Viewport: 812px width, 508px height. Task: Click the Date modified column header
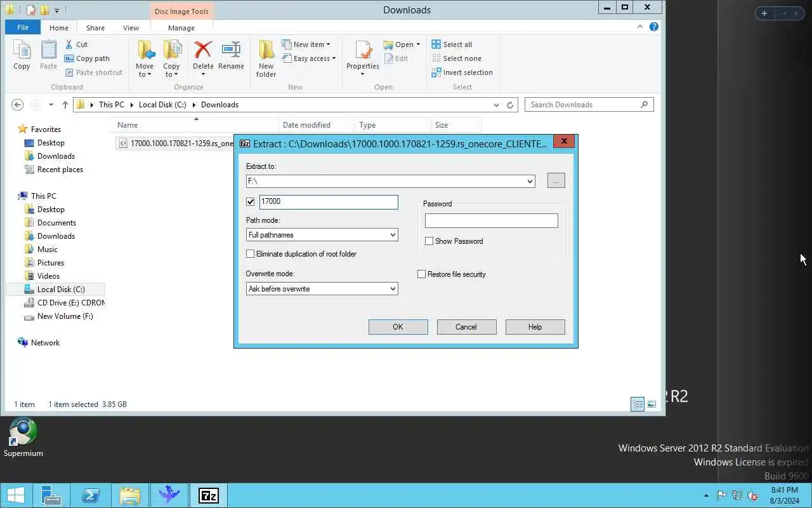tap(317, 125)
